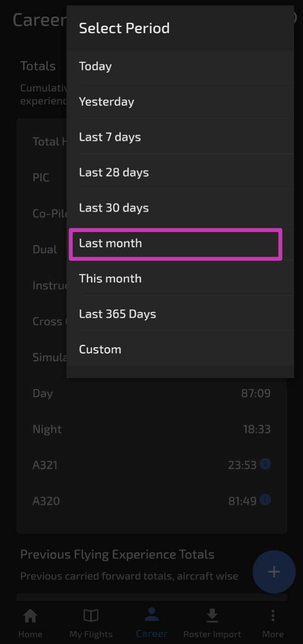Tap the Day hours row

coord(151,393)
